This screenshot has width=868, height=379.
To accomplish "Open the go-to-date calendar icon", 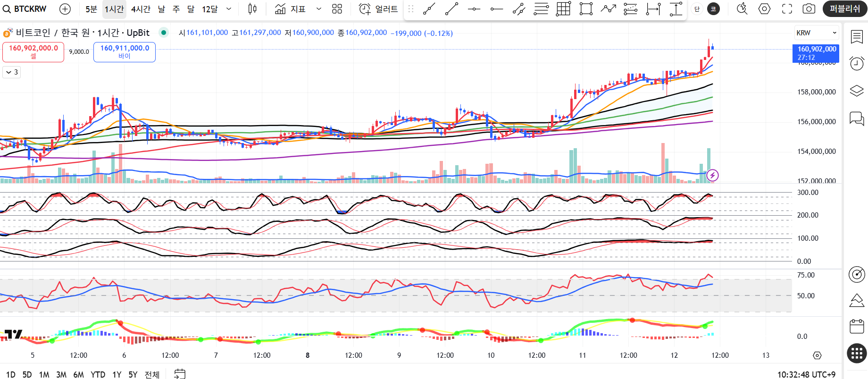I will (x=180, y=374).
